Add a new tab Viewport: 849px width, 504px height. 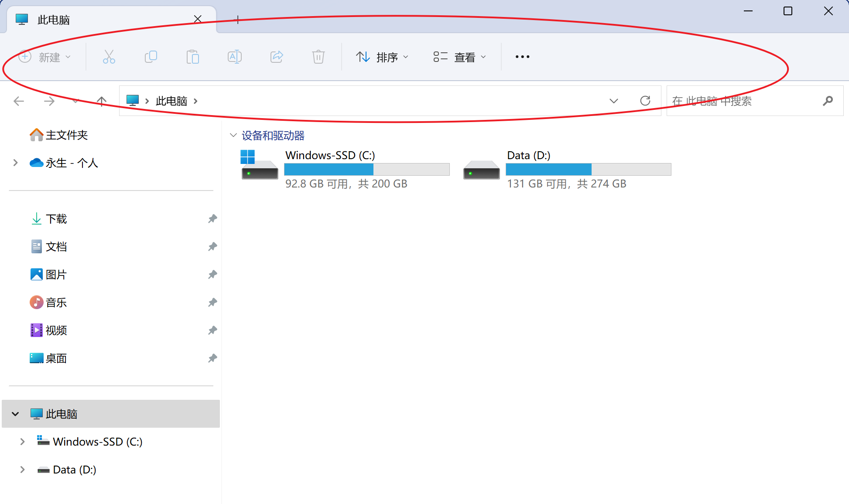point(238,19)
